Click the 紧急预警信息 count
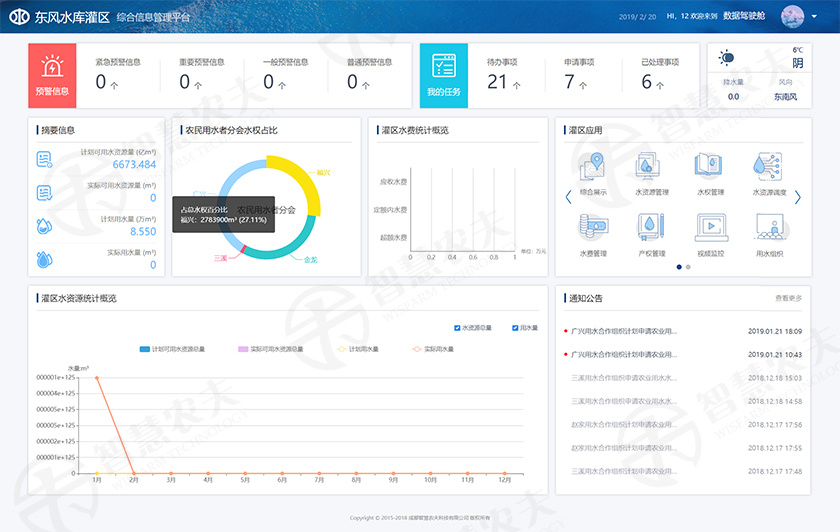Viewport: 840px width, 532px height. click(101, 82)
